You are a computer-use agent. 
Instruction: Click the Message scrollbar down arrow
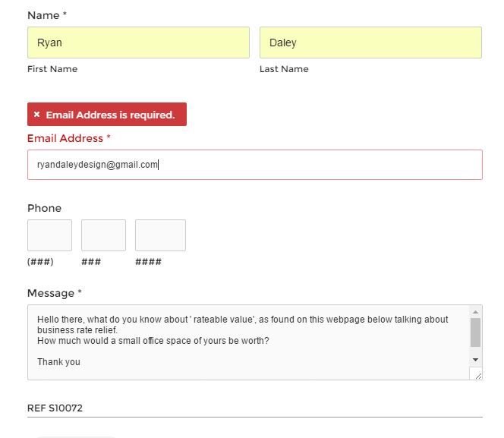[x=475, y=360]
